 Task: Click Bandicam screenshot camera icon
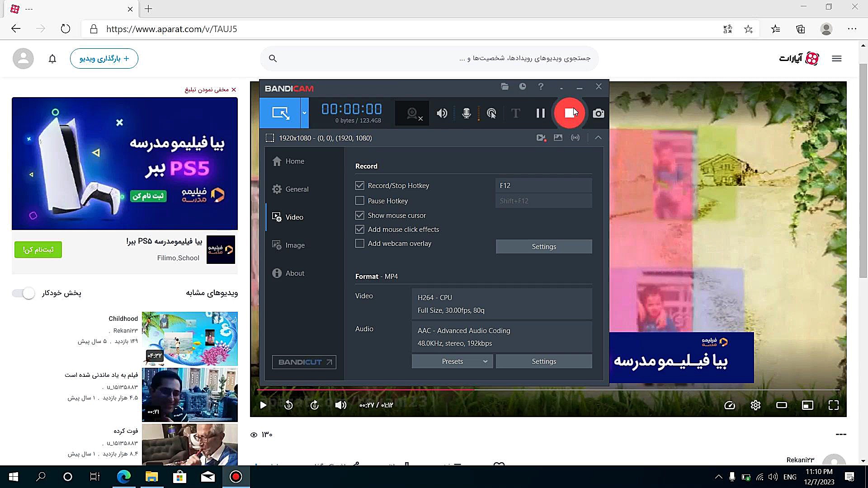tap(598, 113)
